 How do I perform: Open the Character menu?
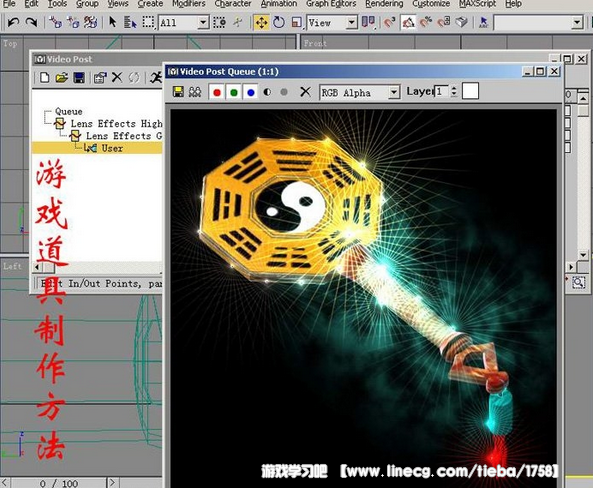(233, 4)
